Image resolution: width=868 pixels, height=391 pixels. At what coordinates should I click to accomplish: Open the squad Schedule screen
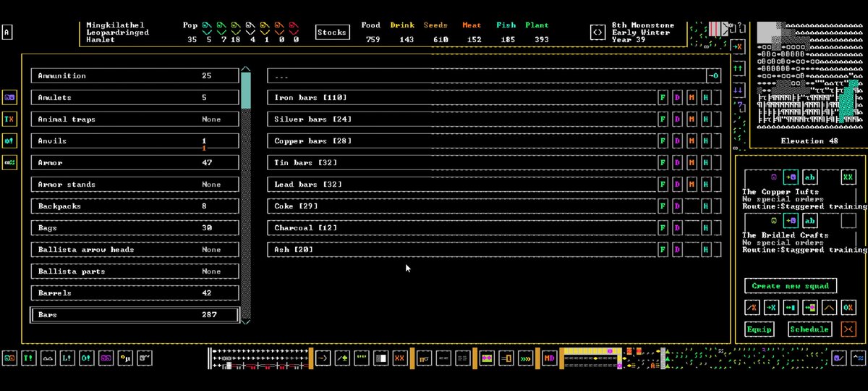coord(809,329)
